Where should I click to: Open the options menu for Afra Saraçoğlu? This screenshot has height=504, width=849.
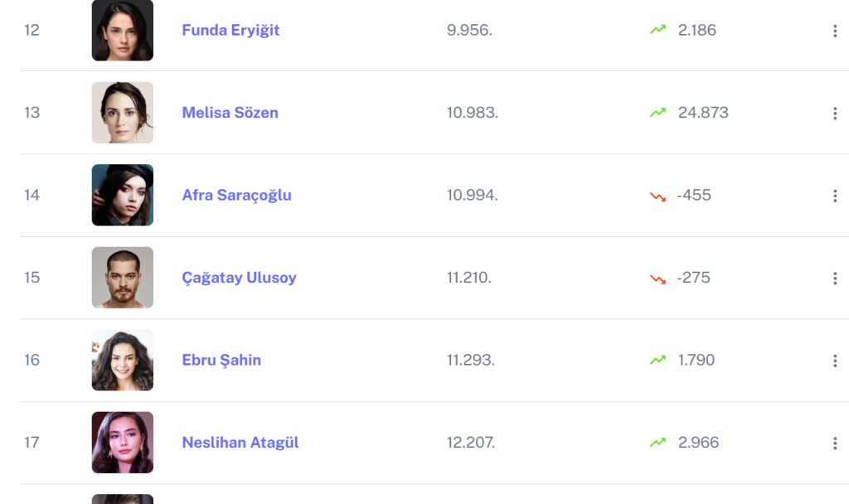834,196
